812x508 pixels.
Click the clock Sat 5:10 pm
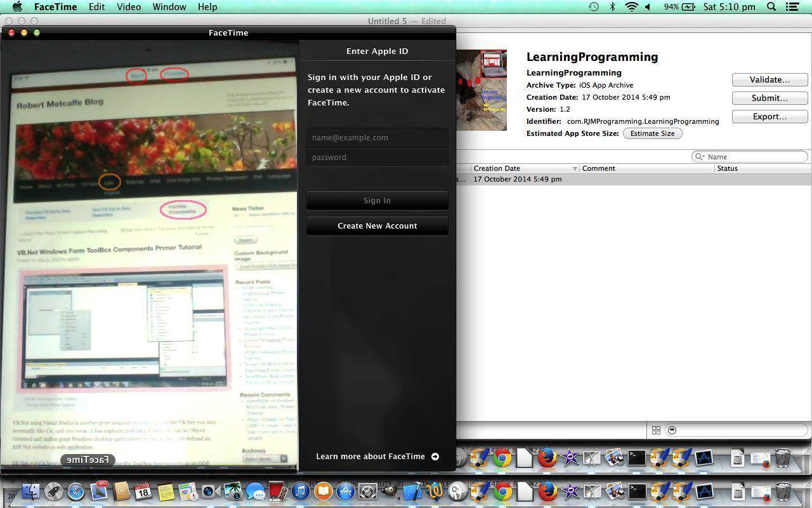pyautogui.click(x=730, y=7)
